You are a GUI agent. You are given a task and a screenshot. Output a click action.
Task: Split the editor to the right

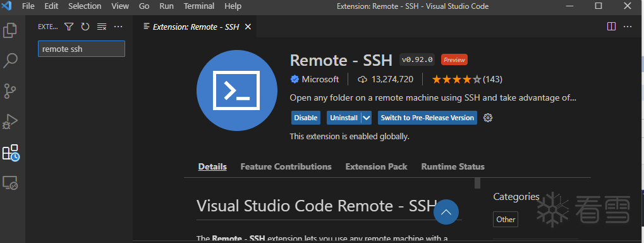pyautogui.click(x=611, y=27)
